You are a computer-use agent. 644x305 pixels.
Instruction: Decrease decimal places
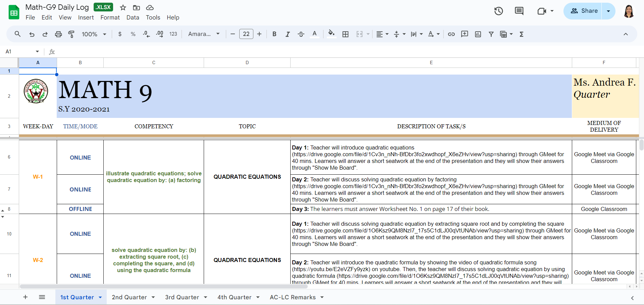pos(146,34)
